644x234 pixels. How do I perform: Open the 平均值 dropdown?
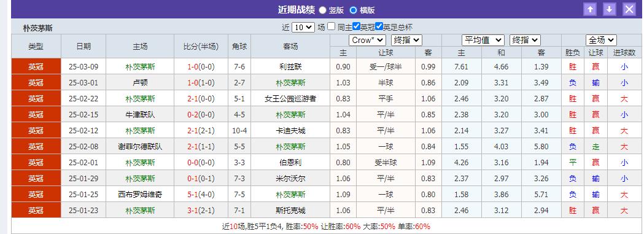pyautogui.click(x=483, y=41)
